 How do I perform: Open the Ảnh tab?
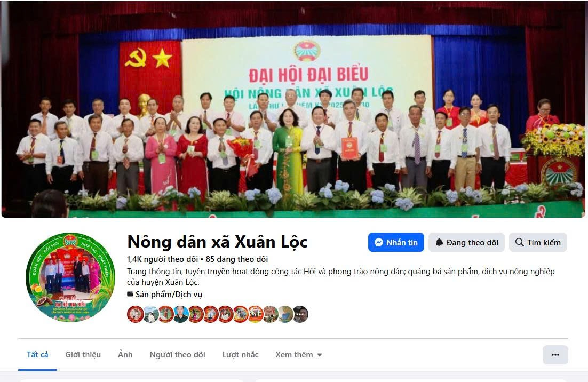pyautogui.click(x=125, y=355)
